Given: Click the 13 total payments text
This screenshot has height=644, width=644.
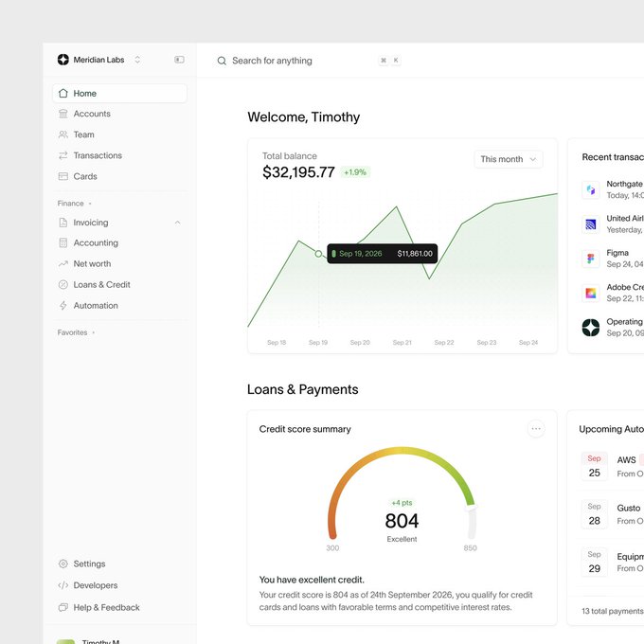Looking at the screenshot, I should coord(613,612).
